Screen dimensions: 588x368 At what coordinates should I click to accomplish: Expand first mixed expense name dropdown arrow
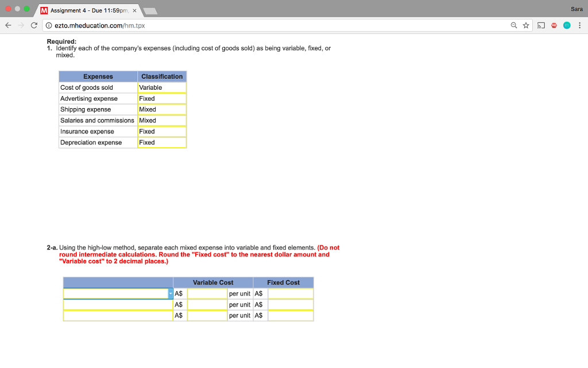point(170,294)
